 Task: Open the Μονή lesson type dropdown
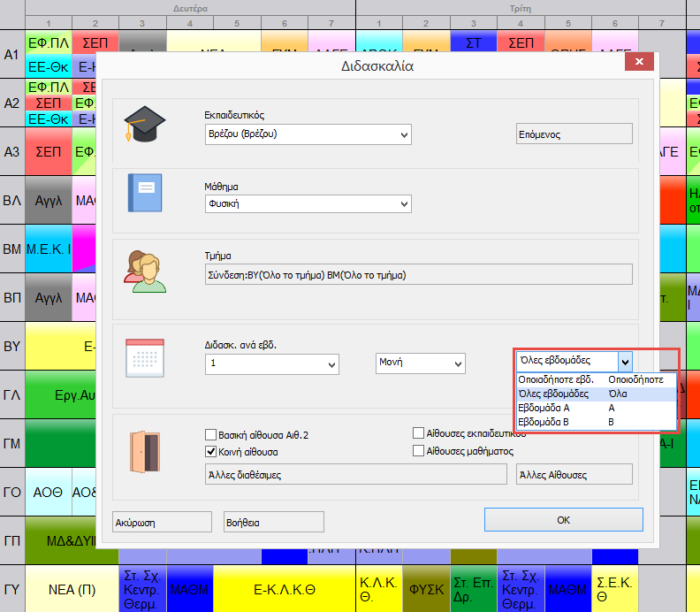pyautogui.click(x=458, y=363)
